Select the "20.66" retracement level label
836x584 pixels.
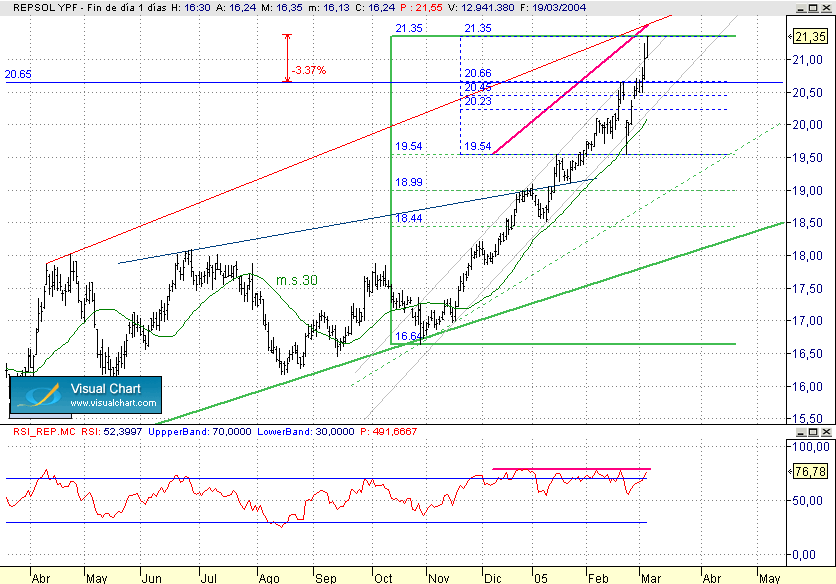(478, 73)
